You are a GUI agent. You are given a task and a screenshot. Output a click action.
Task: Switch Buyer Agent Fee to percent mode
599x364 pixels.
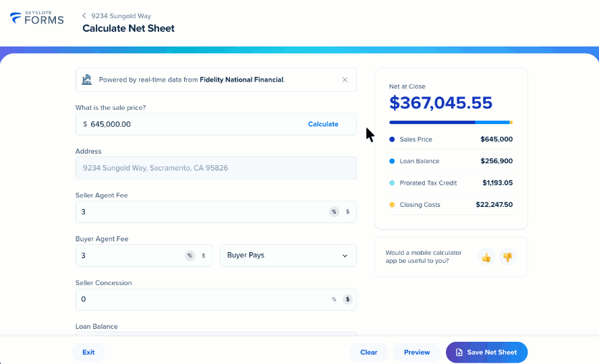tap(190, 255)
